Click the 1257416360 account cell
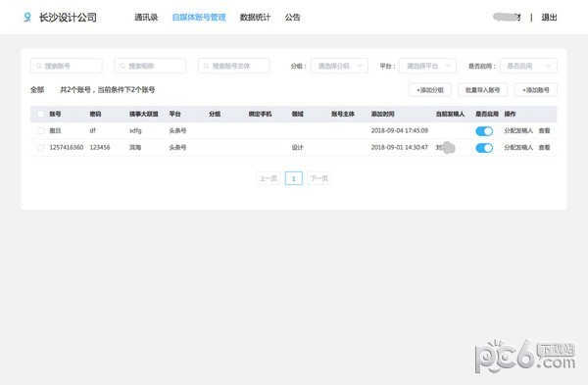Image resolution: width=588 pixels, height=385 pixels. (x=67, y=147)
